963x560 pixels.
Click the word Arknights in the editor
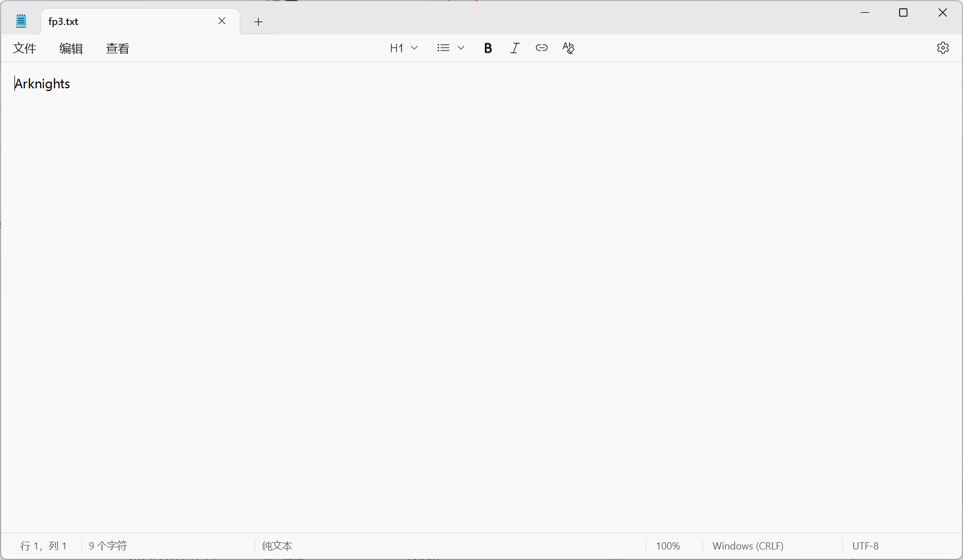tap(42, 84)
